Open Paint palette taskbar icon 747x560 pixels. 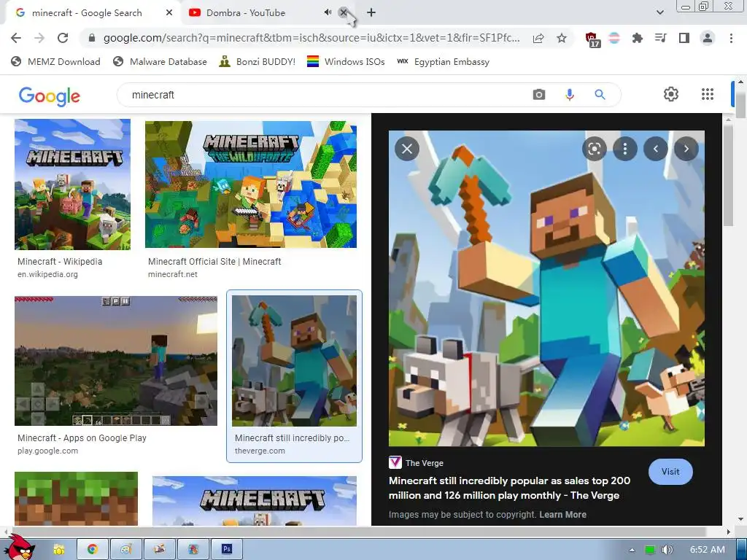(x=125, y=549)
